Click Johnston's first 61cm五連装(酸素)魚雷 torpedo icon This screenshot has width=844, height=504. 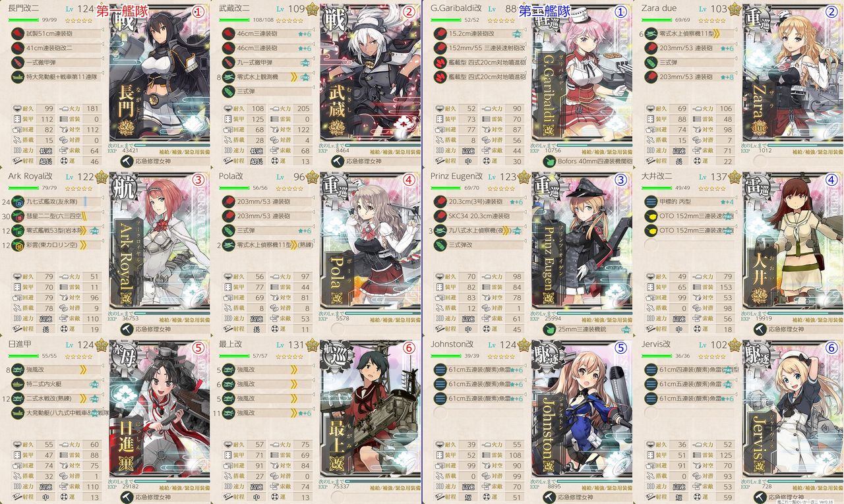(439, 370)
